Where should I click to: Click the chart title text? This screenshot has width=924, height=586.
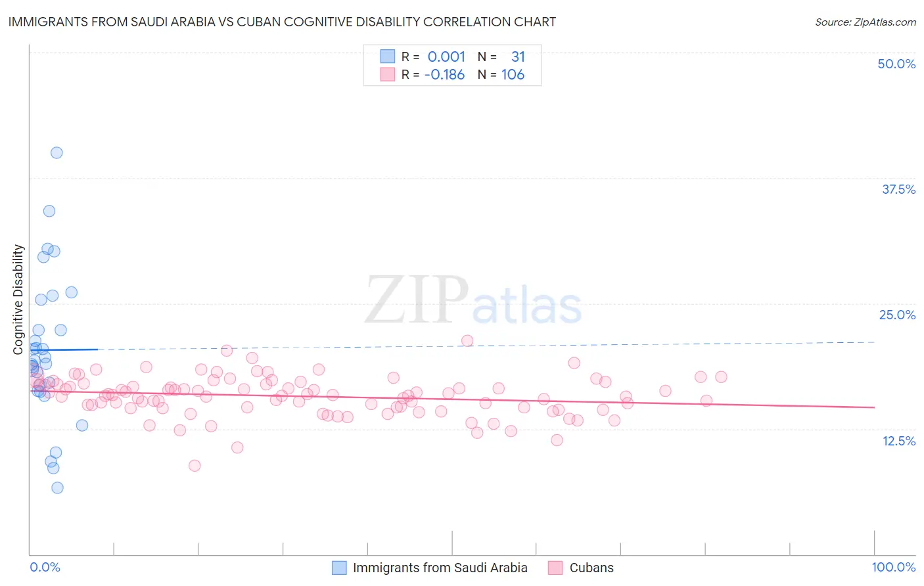click(282, 22)
